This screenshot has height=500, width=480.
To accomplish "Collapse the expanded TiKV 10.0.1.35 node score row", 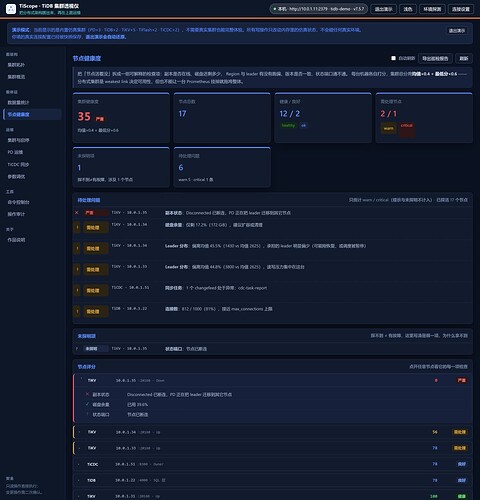I will 273,380.
